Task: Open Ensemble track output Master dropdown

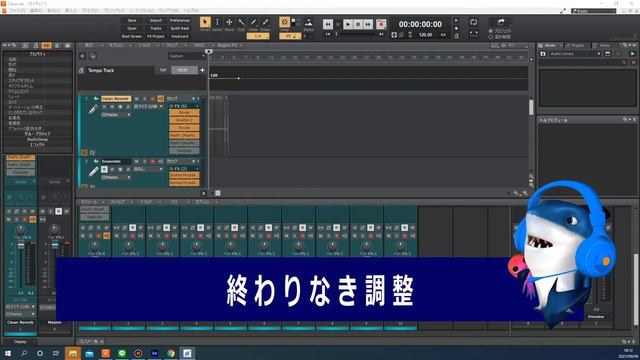Action: (x=116, y=178)
